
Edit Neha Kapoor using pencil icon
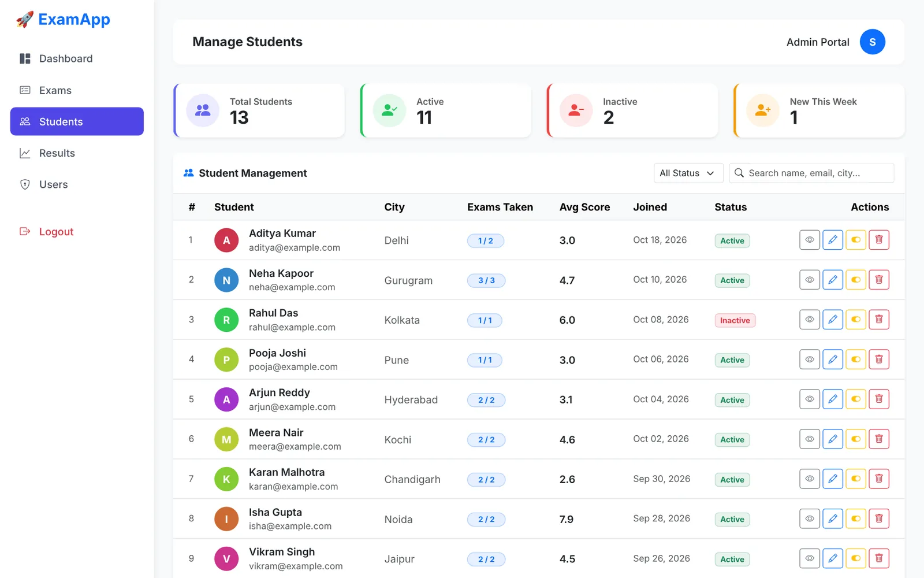[833, 280]
